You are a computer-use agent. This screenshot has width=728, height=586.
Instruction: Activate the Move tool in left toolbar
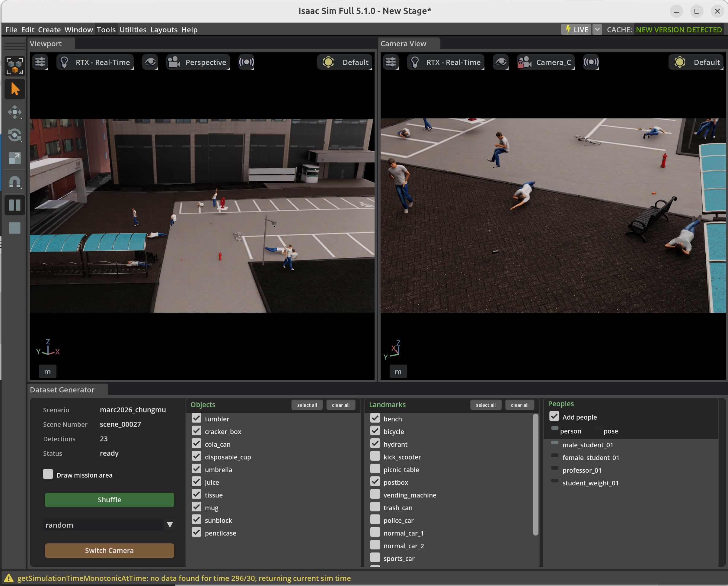tap(15, 112)
